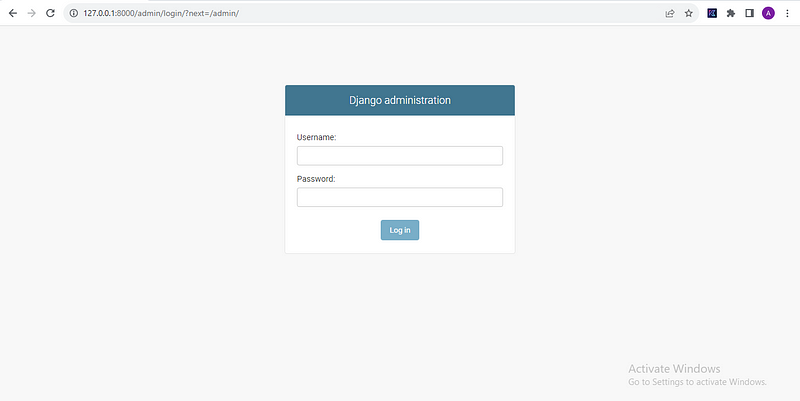Open the purple profile avatar
The image size is (800, 401).
[768, 13]
